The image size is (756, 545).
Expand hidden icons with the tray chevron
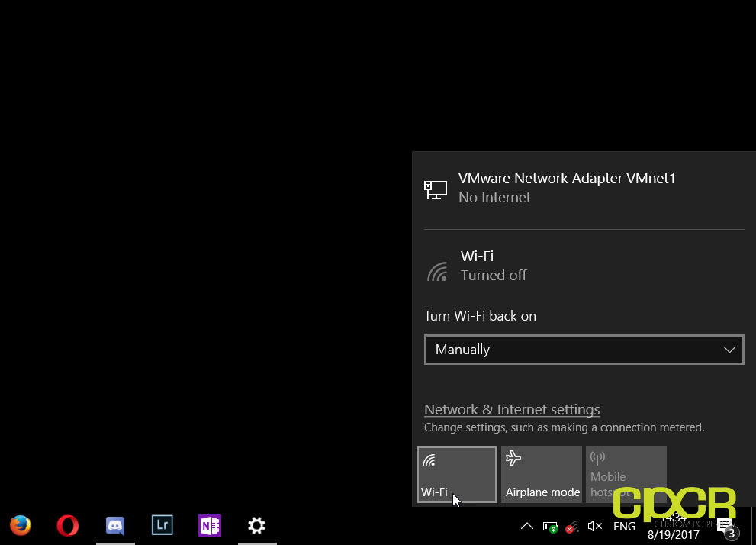tap(527, 527)
